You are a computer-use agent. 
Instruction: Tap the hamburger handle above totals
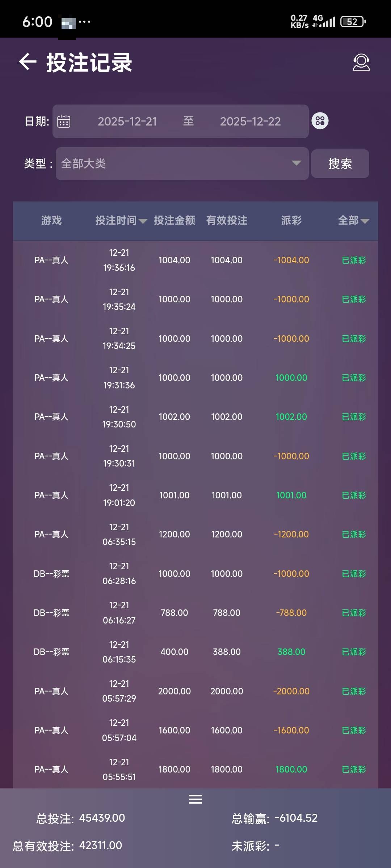coord(195,799)
